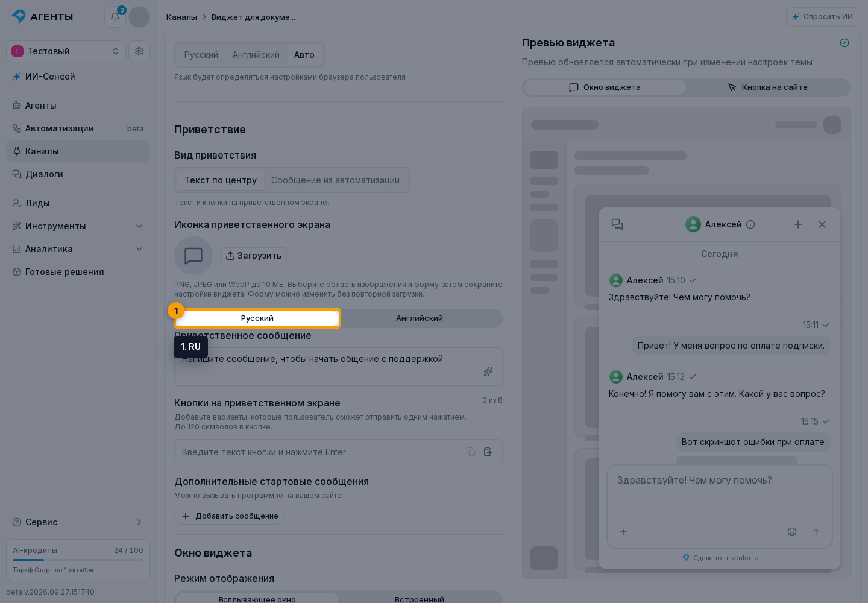Click attachment plus icon in message box

pyautogui.click(x=623, y=532)
